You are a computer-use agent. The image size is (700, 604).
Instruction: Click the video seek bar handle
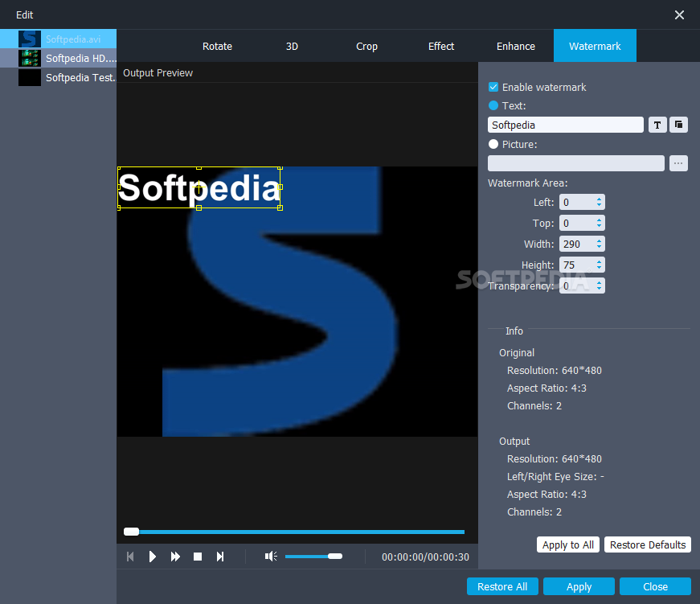131,532
